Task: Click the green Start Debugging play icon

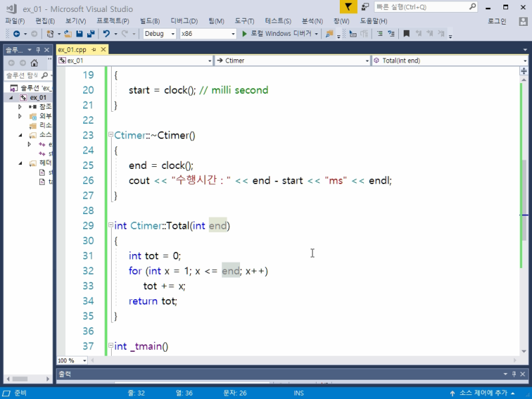Action: 244,34
